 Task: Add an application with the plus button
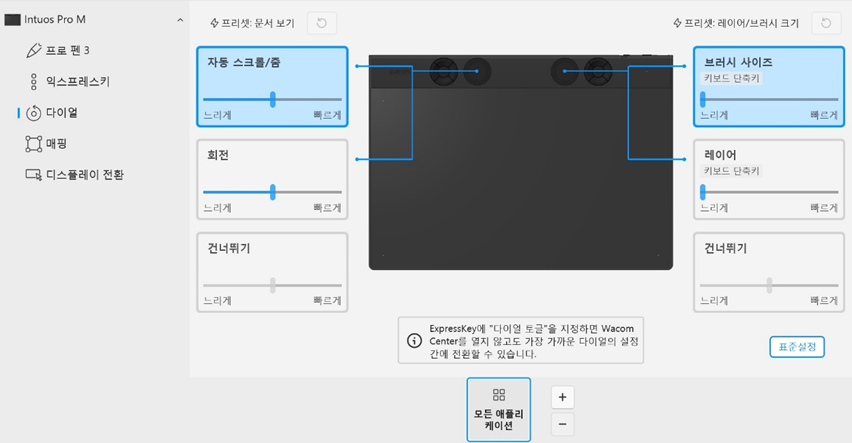click(x=562, y=397)
